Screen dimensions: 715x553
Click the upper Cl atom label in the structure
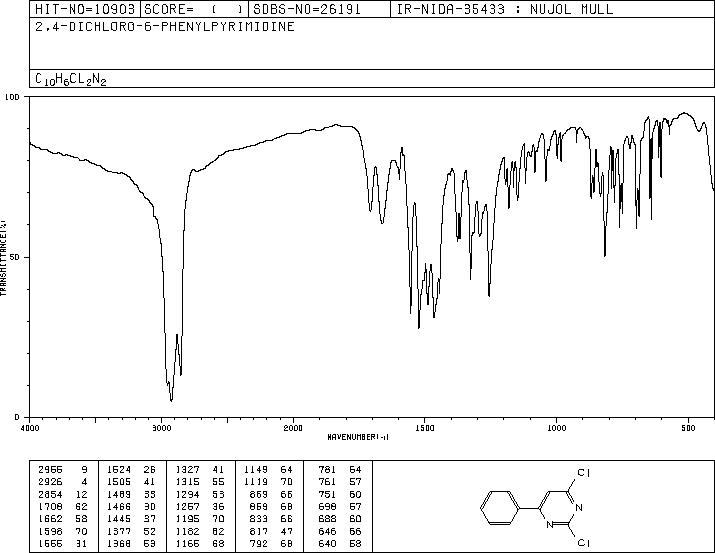[x=584, y=473]
